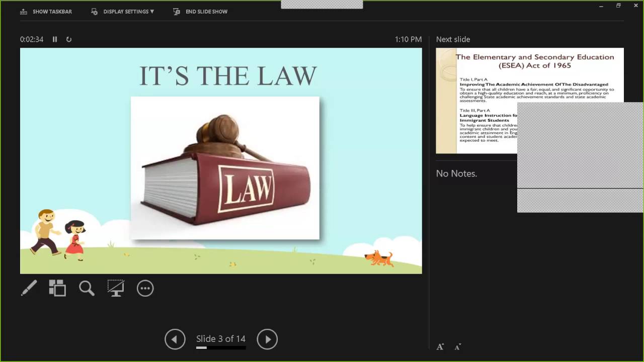
Task: Click the Slide 3 of 14 indicator
Action: [x=221, y=339]
